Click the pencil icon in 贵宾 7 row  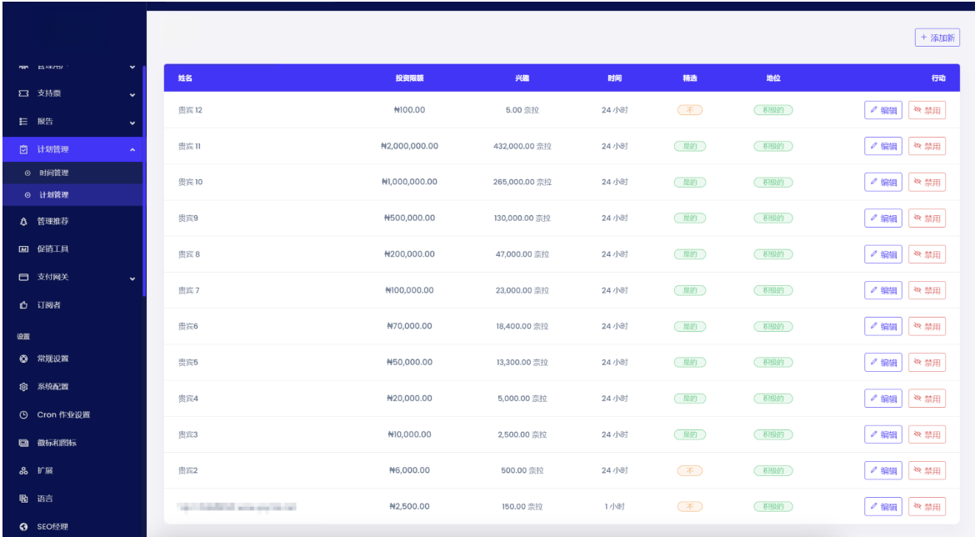pyautogui.click(x=873, y=289)
